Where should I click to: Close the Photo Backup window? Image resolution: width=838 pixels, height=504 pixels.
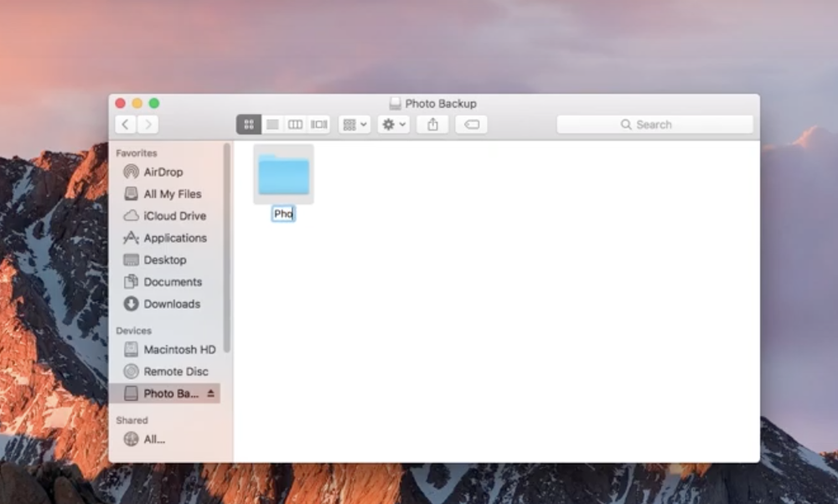click(x=120, y=103)
